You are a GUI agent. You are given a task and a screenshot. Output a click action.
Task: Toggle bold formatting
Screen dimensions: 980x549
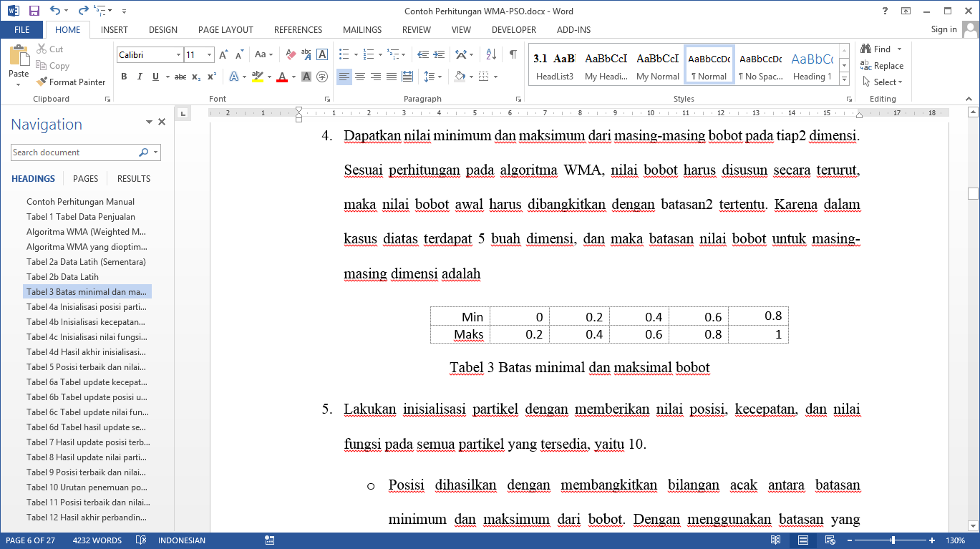click(x=124, y=77)
